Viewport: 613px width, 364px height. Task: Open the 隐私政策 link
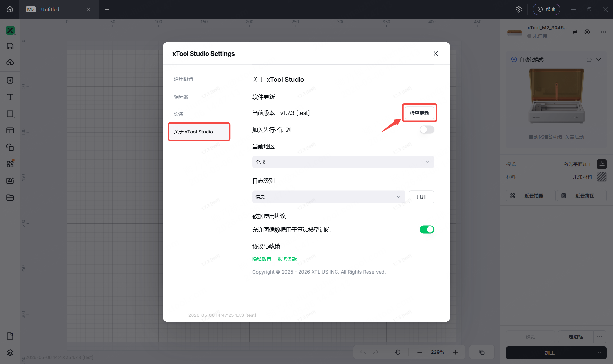[x=262, y=259]
